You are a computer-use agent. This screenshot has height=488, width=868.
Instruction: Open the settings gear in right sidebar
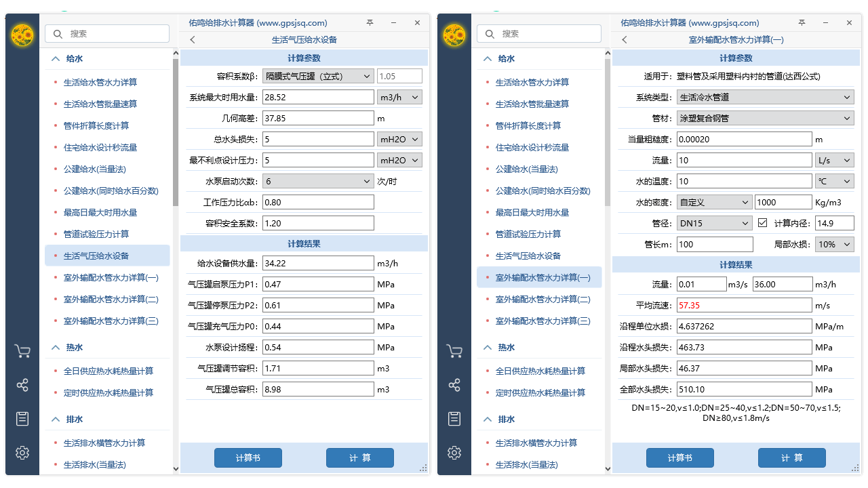454,452
